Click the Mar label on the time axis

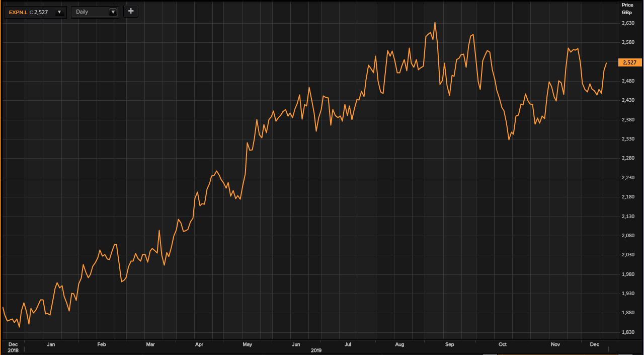150,345
